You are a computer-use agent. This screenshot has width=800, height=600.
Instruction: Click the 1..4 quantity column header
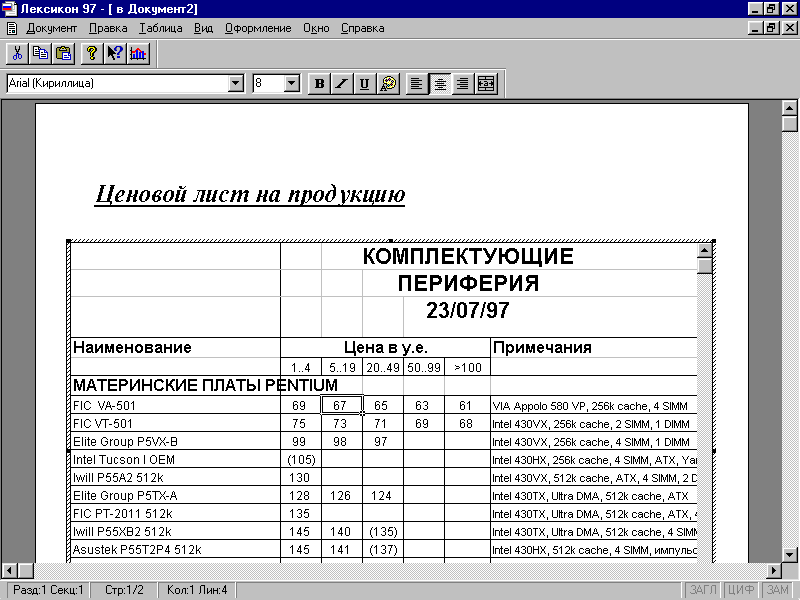[x=301, y=367]
